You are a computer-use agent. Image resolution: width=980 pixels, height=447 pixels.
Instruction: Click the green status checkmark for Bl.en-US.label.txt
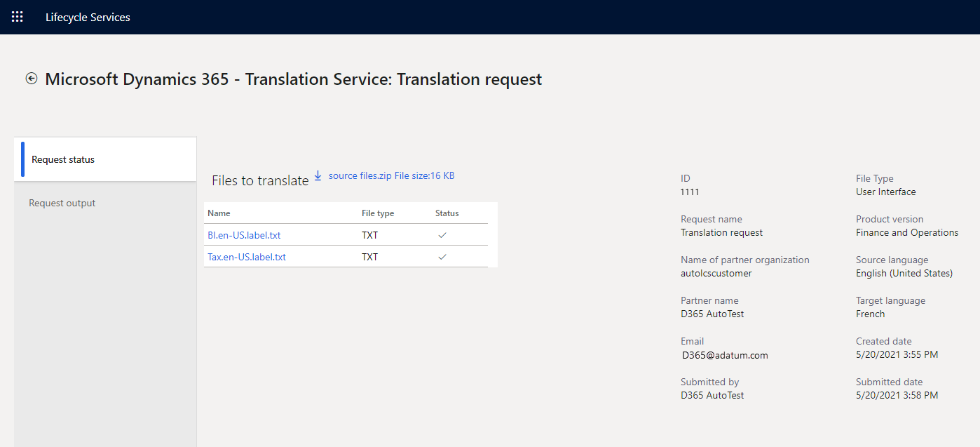442,234
